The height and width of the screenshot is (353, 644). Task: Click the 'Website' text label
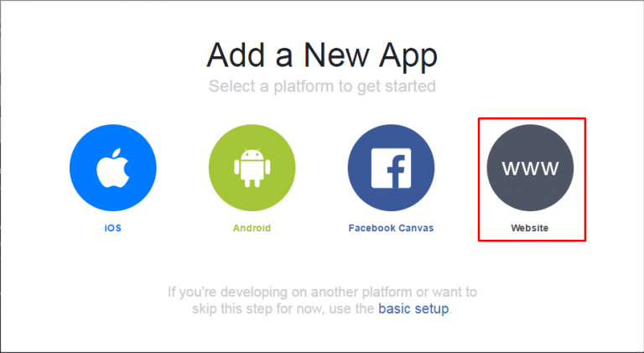click(530, 228)
